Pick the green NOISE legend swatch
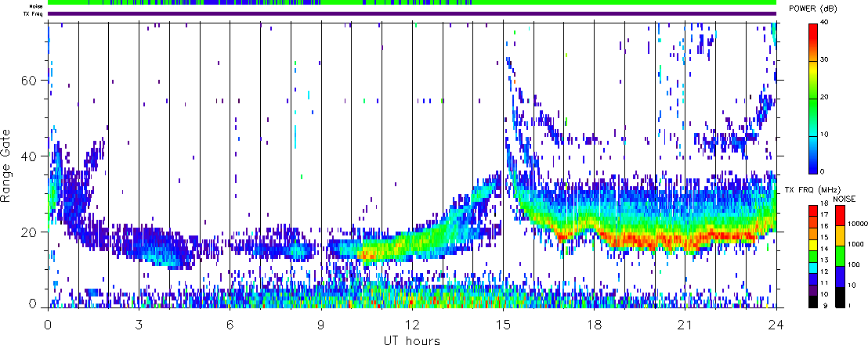The height and width of the screenshot is (345, 868). coord(841,257)
